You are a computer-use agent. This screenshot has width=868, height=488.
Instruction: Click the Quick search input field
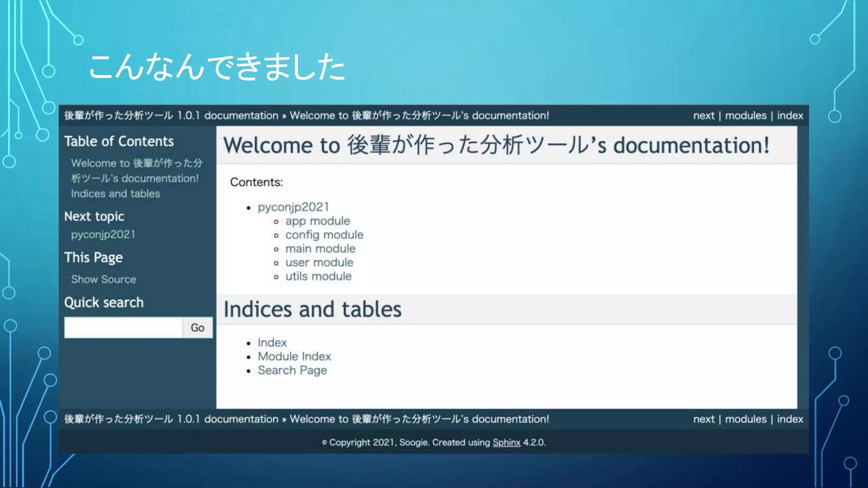pos(123,327)
